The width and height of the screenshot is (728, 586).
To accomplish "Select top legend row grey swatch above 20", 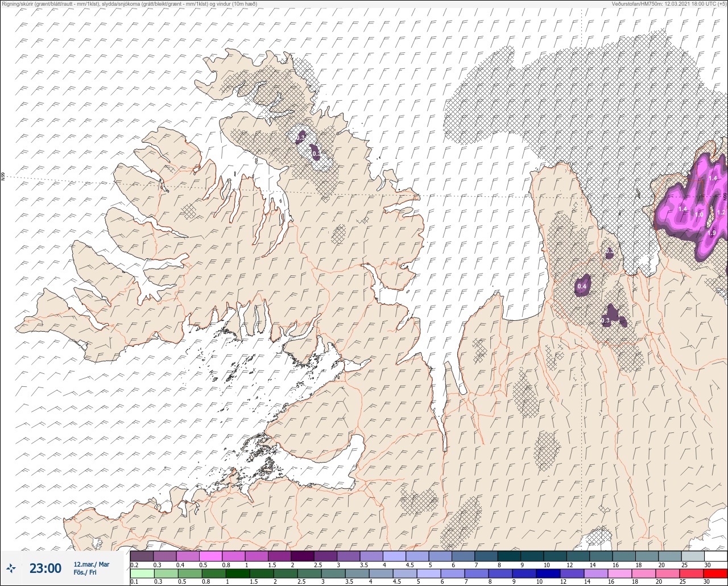I will click(669, 556).
